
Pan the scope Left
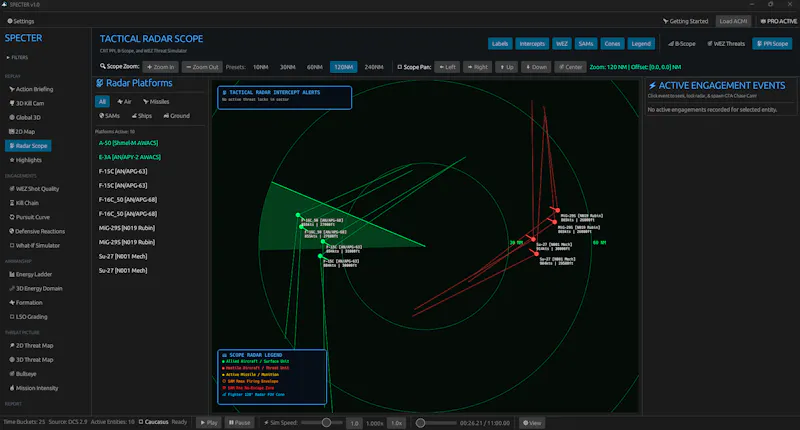coord(447,67)
